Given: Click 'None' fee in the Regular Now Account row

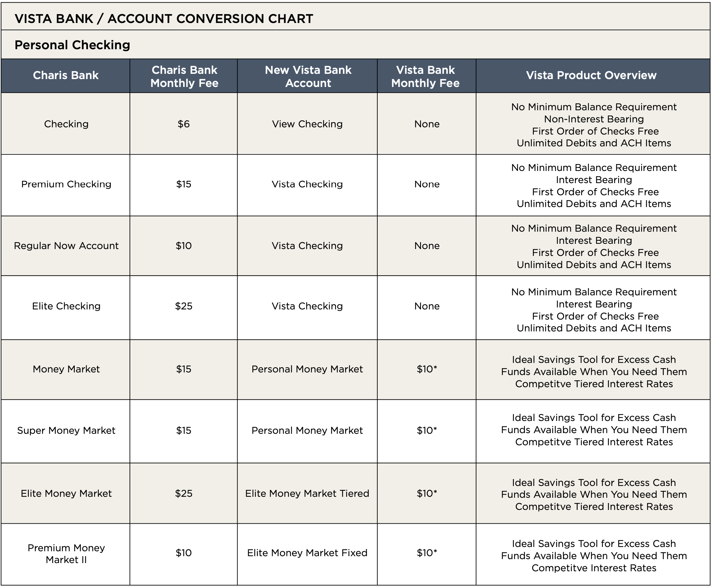Looking at the screenshot, I should pyautogui.click(x=427, y=245).
